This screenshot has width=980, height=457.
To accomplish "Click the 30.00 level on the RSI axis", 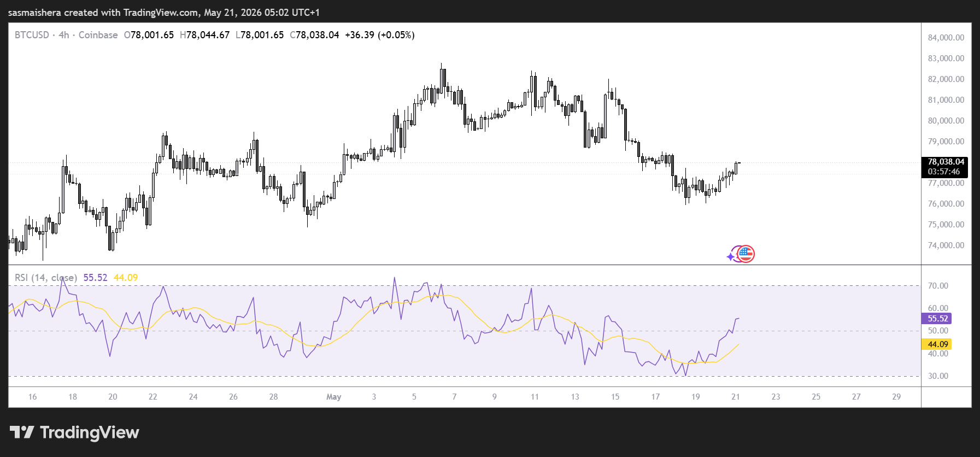I will pos(938,376).
